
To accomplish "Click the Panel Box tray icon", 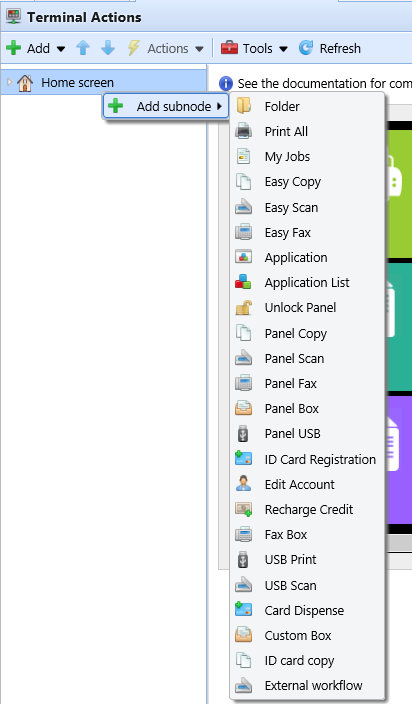I will [244, 409].
